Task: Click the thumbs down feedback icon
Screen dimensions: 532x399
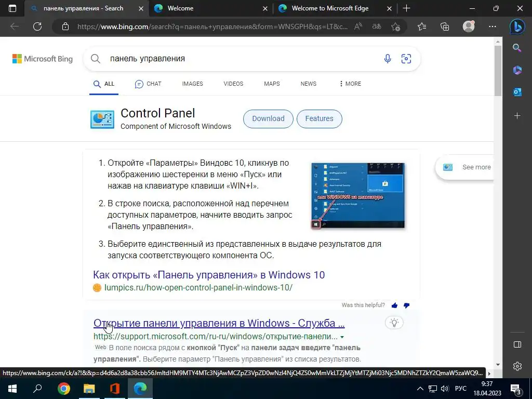Action: 406,305
